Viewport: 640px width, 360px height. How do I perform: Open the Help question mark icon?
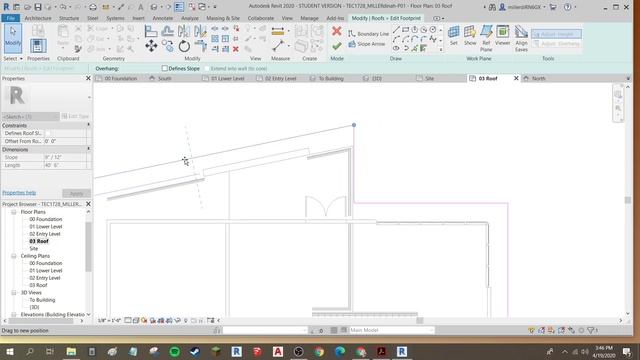pyautogui.click(x=567, y=7)
